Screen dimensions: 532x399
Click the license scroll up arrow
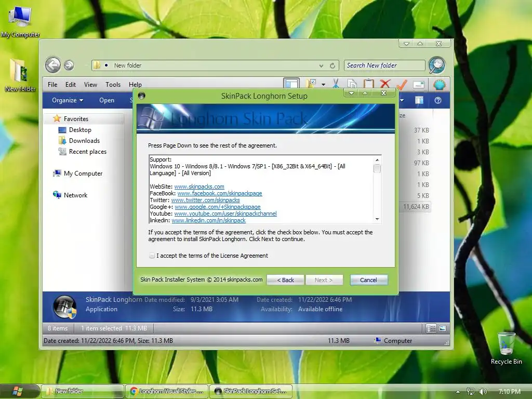[x=377, y=160]
